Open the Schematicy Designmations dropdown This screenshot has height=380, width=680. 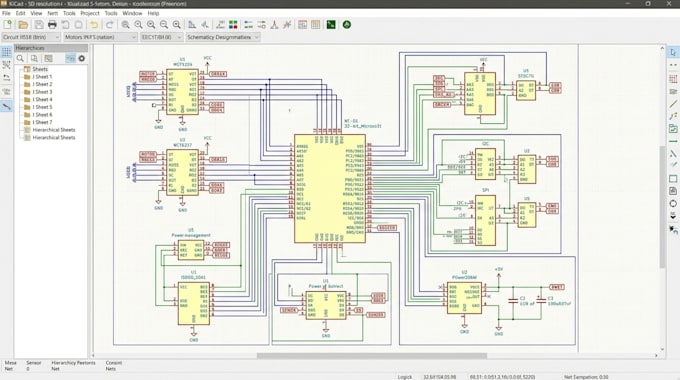[x=223, y=37]
